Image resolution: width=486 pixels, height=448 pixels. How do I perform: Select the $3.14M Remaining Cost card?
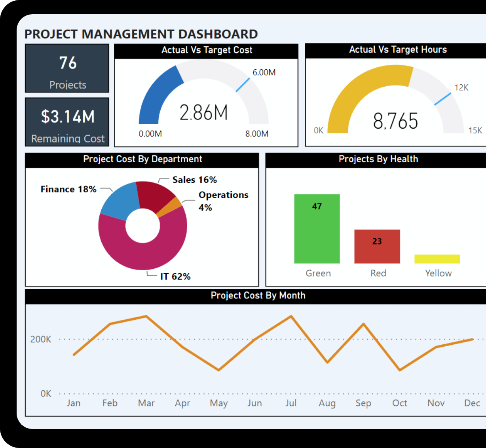coord(67,122)
